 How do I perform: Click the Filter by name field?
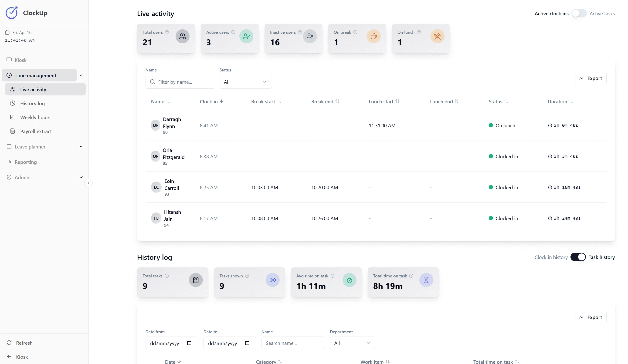[x=180, y=82]
